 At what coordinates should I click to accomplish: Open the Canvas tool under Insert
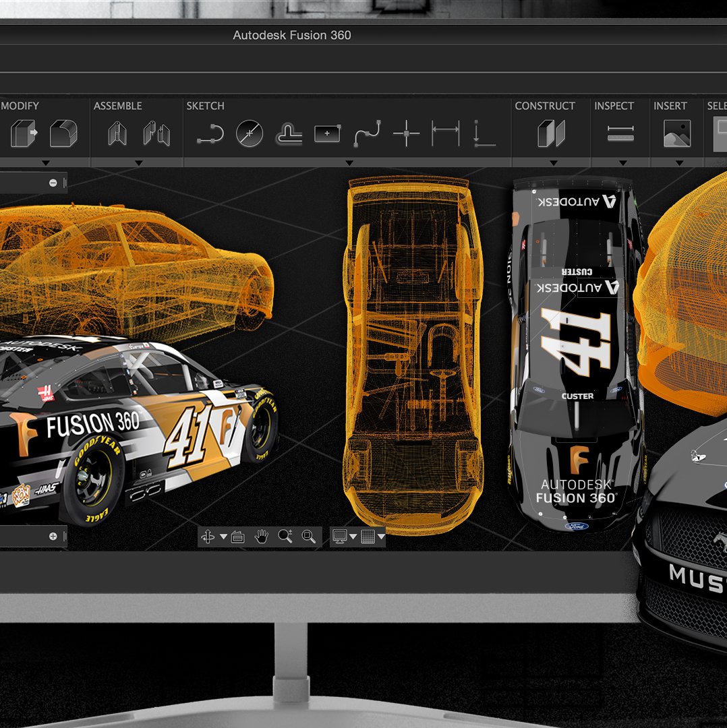click(676, 133)
